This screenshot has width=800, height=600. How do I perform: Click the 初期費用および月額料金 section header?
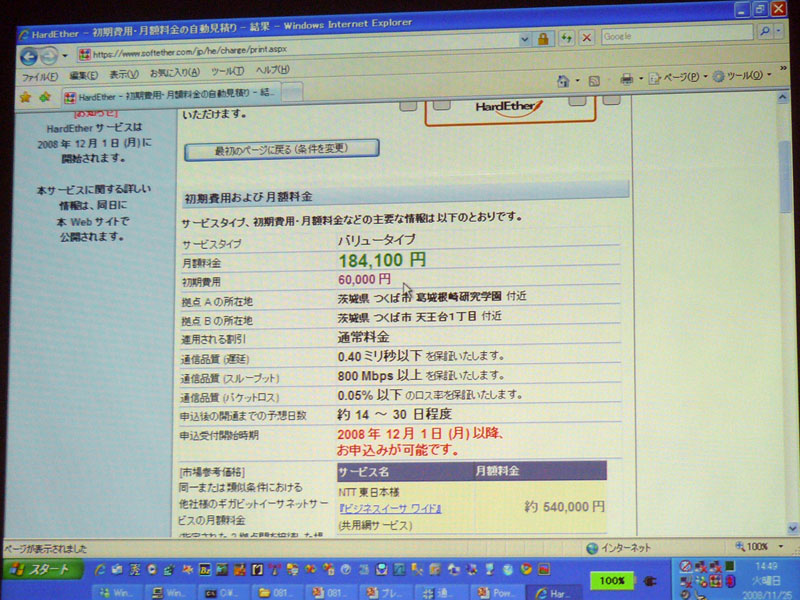[406, 196]
